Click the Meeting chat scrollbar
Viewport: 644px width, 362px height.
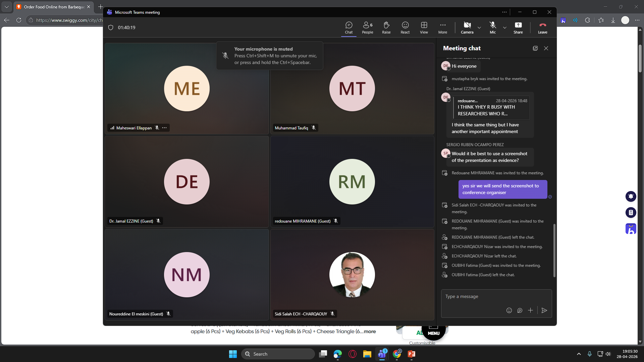point(554,250)
